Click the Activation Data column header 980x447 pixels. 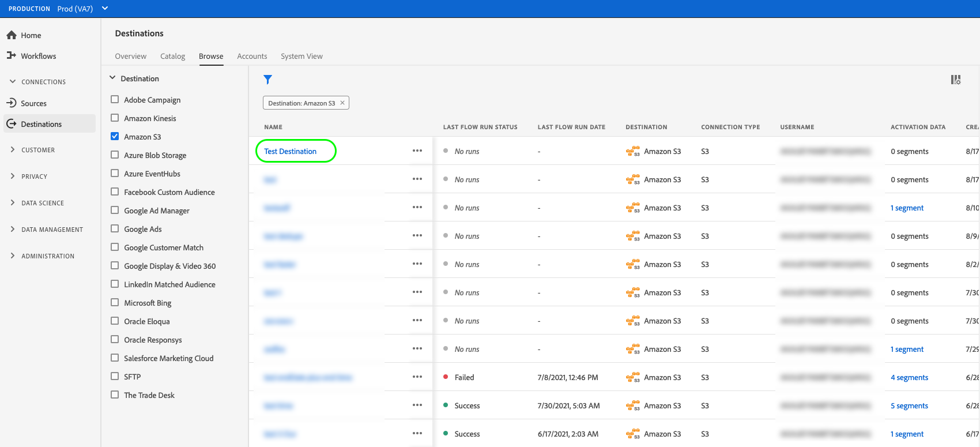918,127
